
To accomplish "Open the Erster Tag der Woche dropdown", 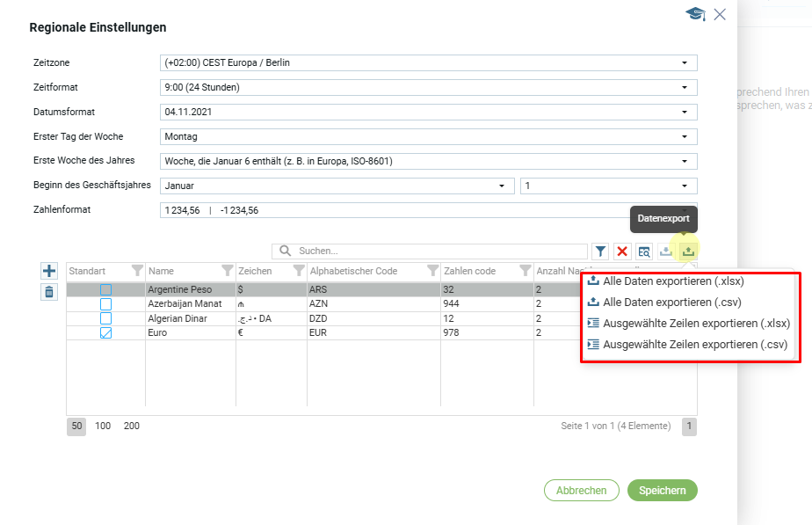I will pos(430,137).
